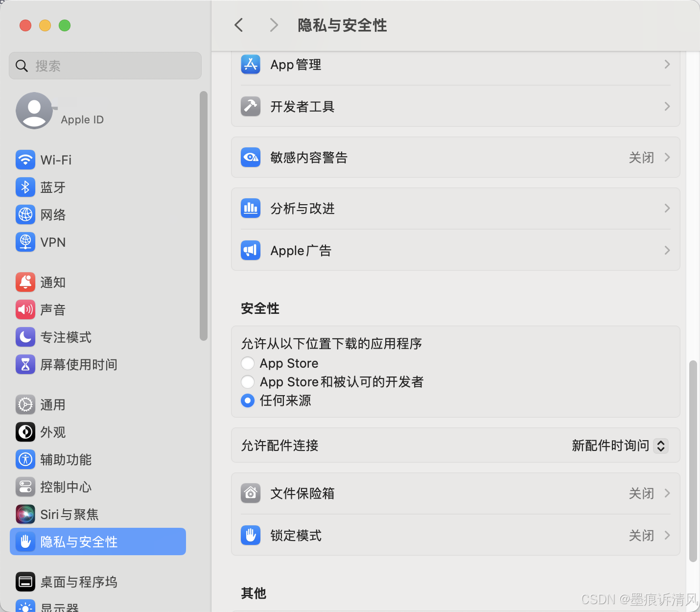Click the 敏感内容警告 eye icon
The height and width of the screenshot is (612, 700).
pyautogui.click(x=251, y=157)
